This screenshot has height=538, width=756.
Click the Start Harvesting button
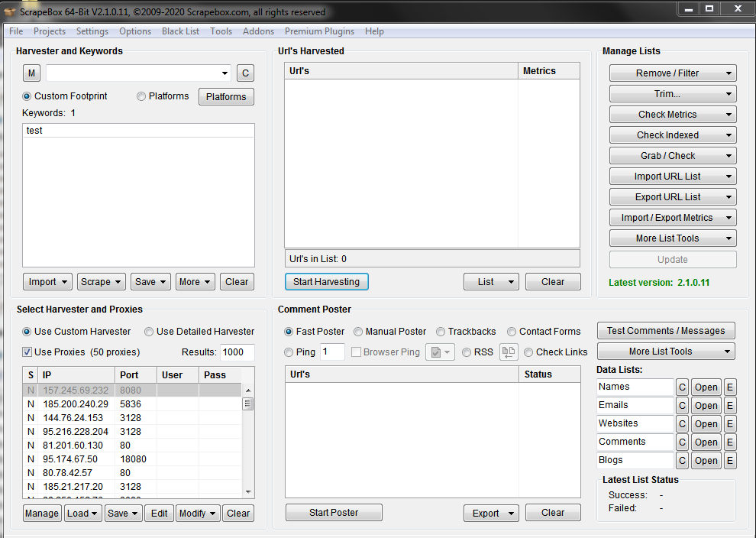(326, 282)
